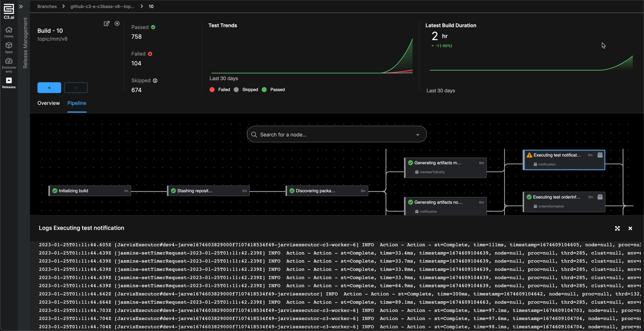Viewport: 644px width, 331px height.
Task: Open the Environments sidebar icon
Action: (x=9, y=65)
